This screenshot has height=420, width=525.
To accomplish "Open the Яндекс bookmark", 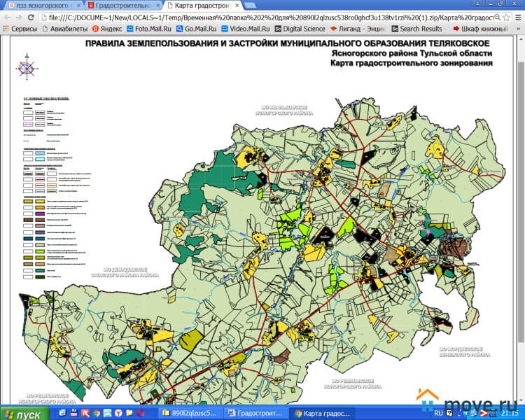I will [x=107, y=29].
